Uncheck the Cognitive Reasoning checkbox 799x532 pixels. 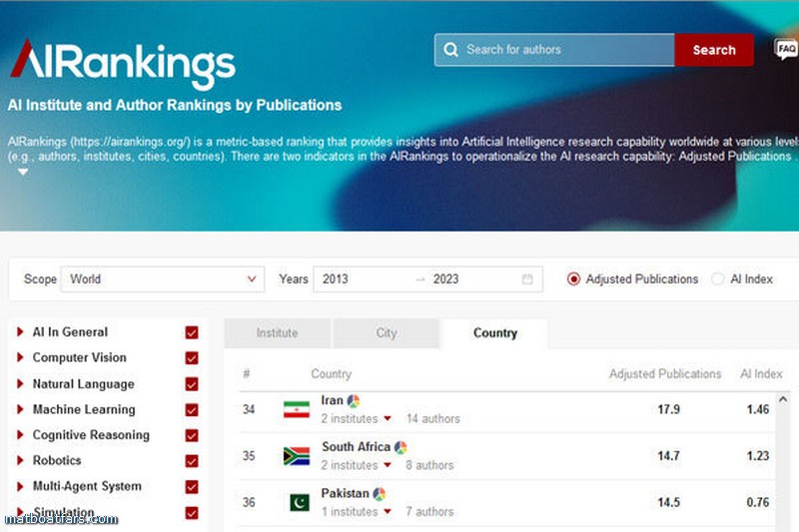tap(192, 435)
